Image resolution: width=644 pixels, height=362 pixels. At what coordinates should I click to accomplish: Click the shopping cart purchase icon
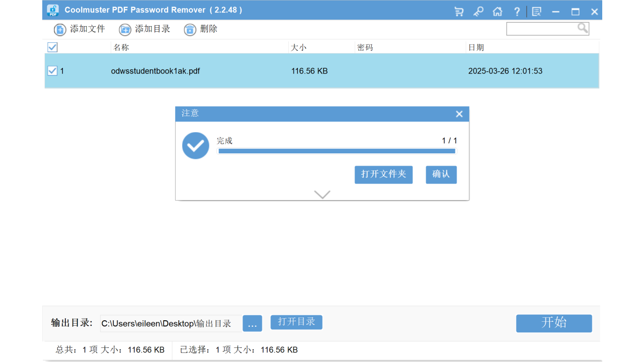coord(458,11)
